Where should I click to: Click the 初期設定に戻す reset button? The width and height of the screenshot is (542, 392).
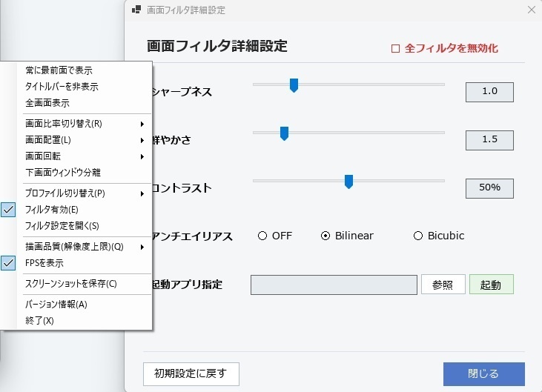pos(191,373)
